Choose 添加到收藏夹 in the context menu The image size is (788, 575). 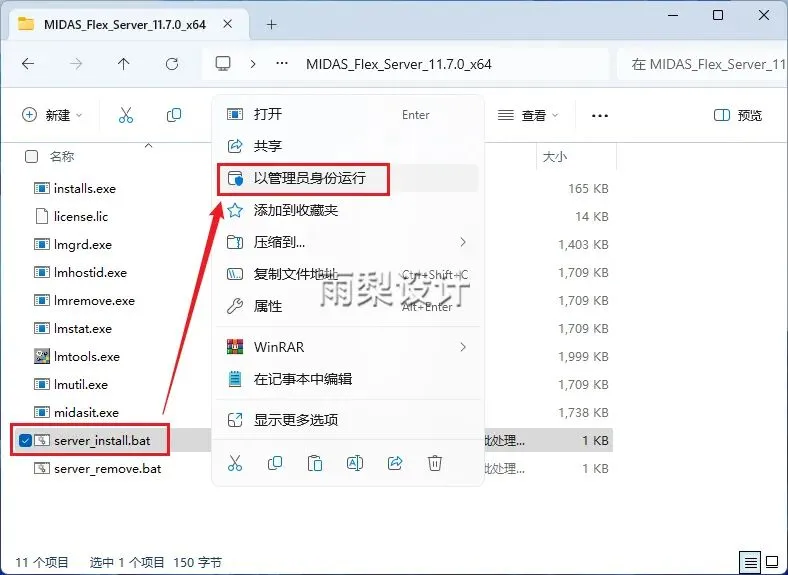(x=348, y=210)
